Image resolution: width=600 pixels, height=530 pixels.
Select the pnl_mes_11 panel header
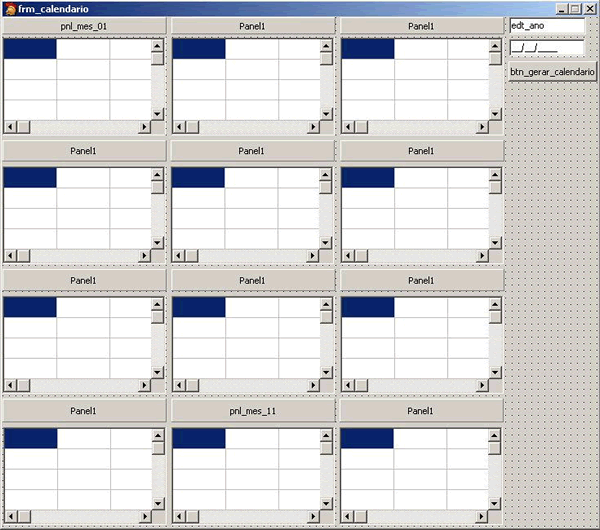(x=253, y=411)
